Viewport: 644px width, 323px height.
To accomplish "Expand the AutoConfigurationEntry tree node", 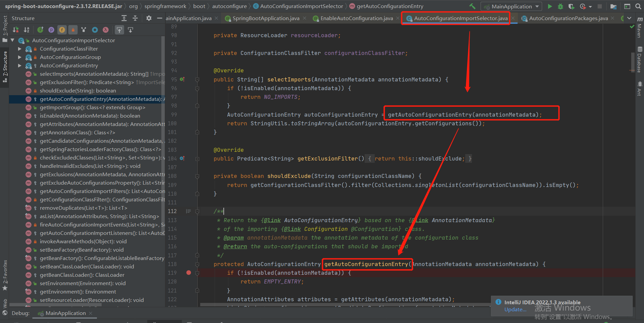I will [x=19, y=65].
